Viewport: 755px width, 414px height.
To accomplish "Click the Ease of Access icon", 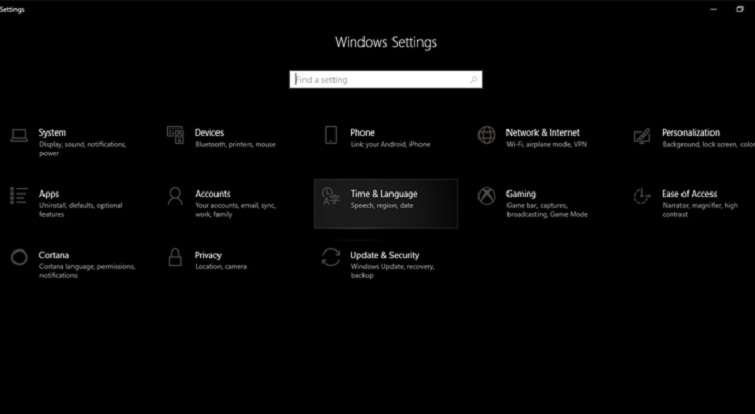I will [642, 196].
